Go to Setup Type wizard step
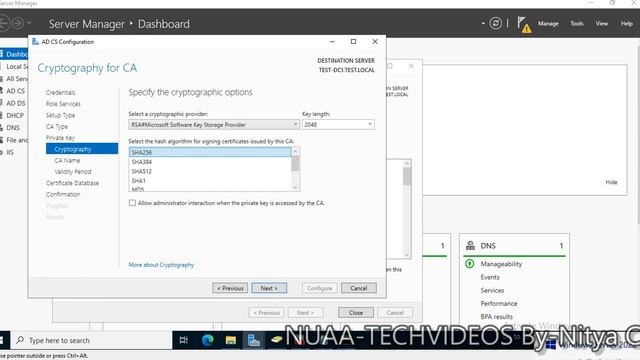The image size is (640, 360). tap(60, 115)
